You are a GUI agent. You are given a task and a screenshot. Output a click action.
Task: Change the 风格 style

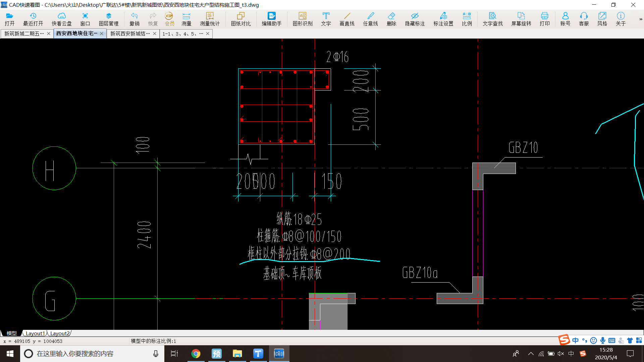(602, 19)
